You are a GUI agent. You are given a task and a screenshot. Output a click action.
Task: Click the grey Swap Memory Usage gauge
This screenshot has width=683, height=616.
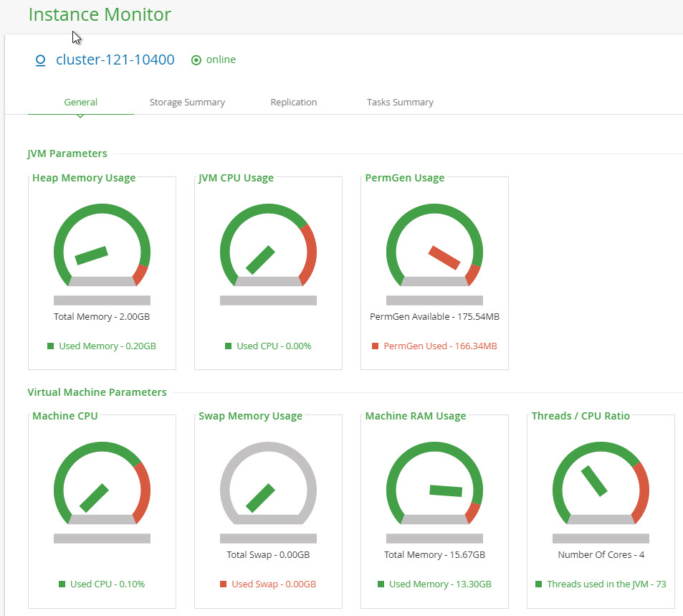click(268, 485)
